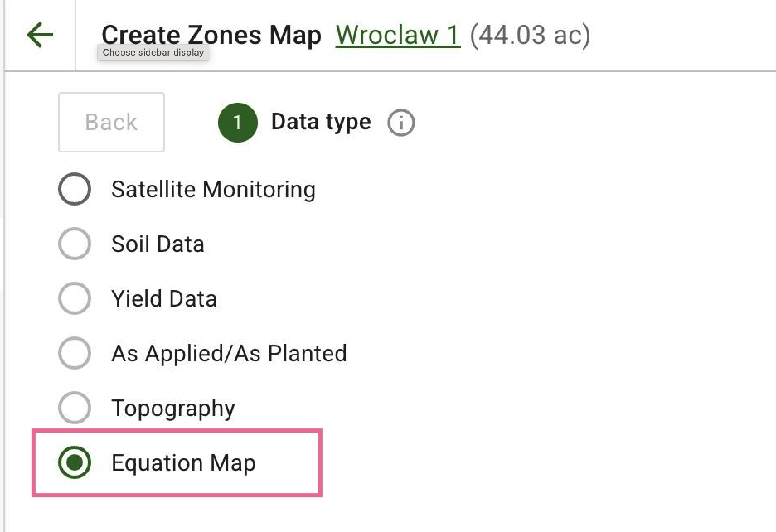
Task: Click the Yield Data label text
Action: pyautogui.click(x=164, y=298)
